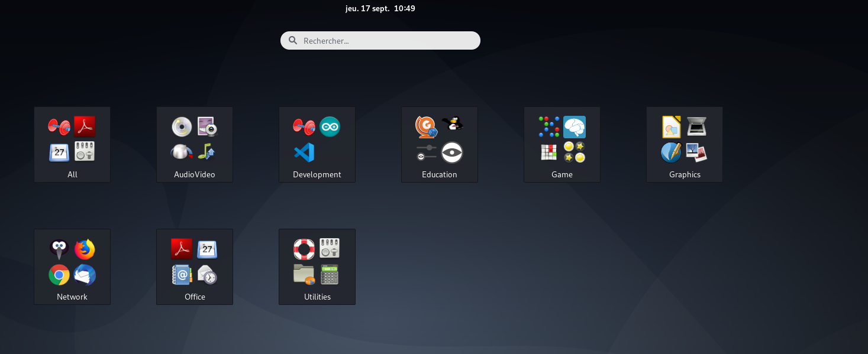868x354 pixels.
Task: Click the folder with the Adobe Reader icon
Action: click(195, 267)
